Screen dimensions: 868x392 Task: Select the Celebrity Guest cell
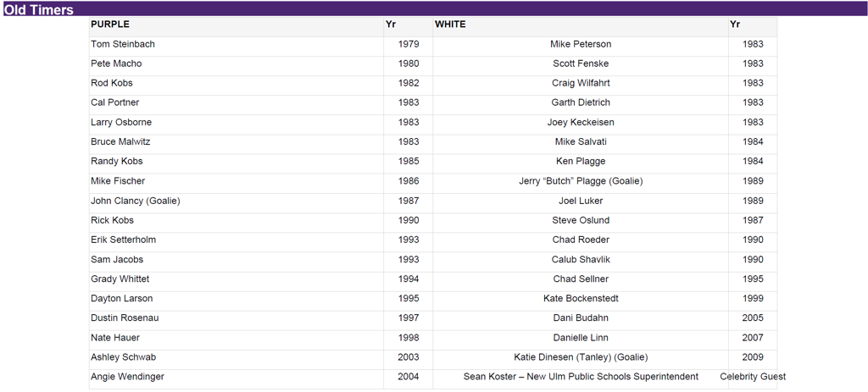coord(752,377)
